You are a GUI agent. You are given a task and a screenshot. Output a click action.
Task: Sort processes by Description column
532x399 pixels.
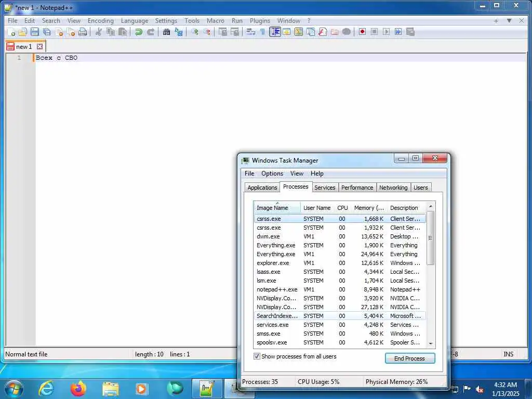point(406,208)
